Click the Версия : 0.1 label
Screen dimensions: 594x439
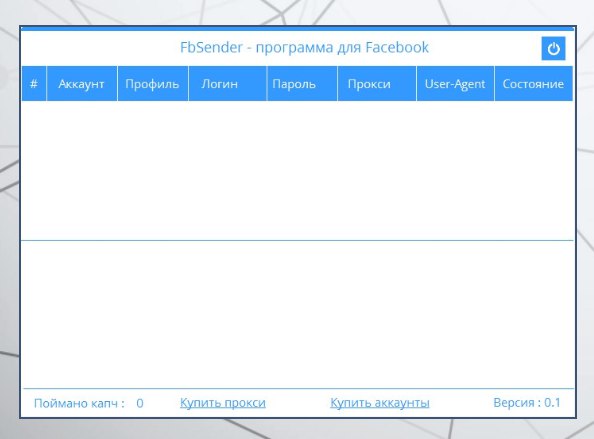[x=527, y=402]
